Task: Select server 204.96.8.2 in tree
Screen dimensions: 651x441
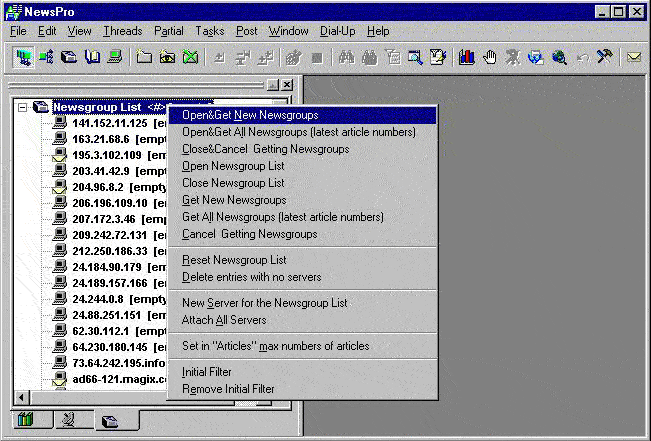Action: pyautogui.click(x=110, y=187)
